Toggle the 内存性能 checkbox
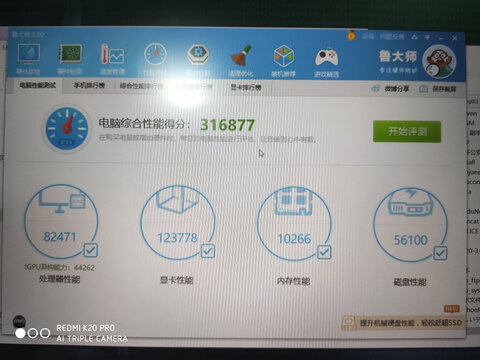480x360 pixels. click(324, 252)
